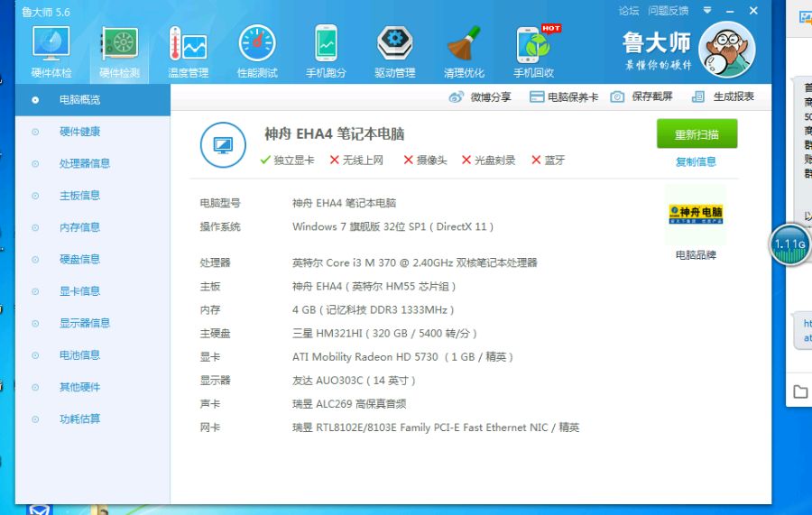Click the 友达 AUO303C display text
812x515 pixels.
coord(354,381)
